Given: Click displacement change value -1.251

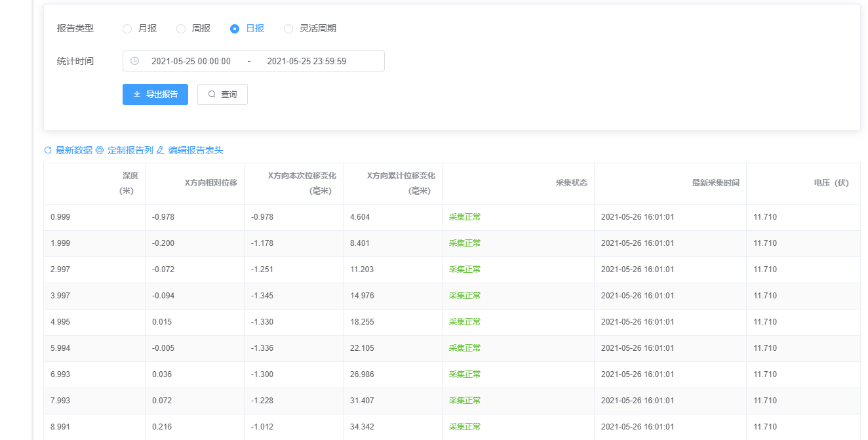Looking at the screenshot, I should pos(262,270).
